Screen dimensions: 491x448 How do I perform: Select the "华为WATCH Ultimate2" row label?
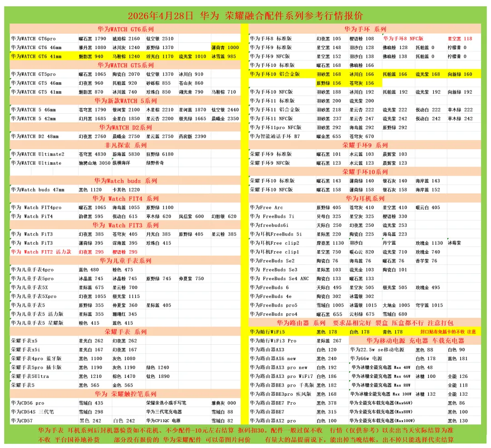coord(38,154)
